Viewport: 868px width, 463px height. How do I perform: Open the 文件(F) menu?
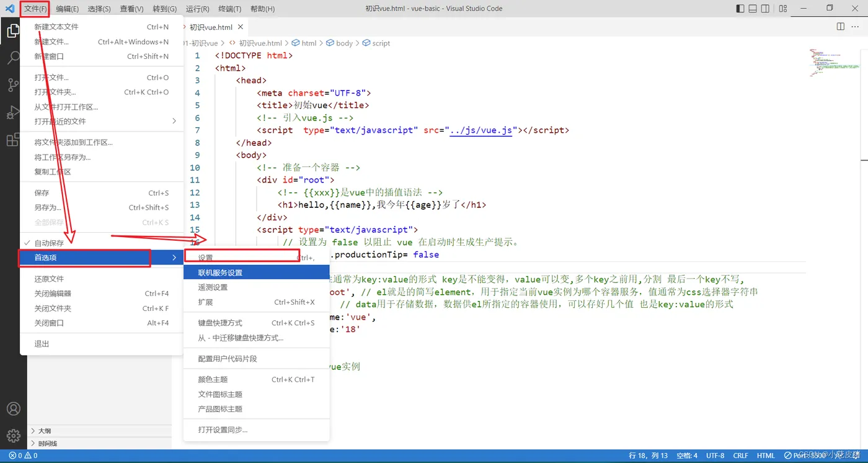pyautogui.click(x=35, y=9)
